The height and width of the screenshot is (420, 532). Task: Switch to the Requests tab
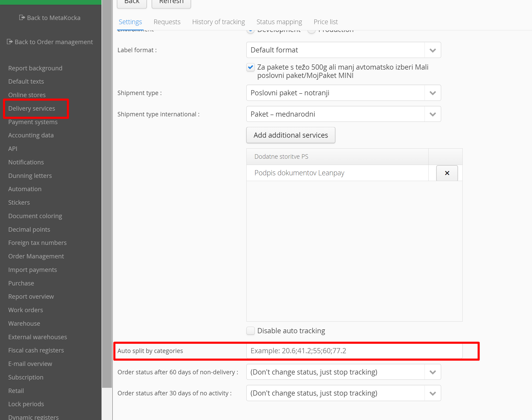pyautogui.click(x=167, y=22)
